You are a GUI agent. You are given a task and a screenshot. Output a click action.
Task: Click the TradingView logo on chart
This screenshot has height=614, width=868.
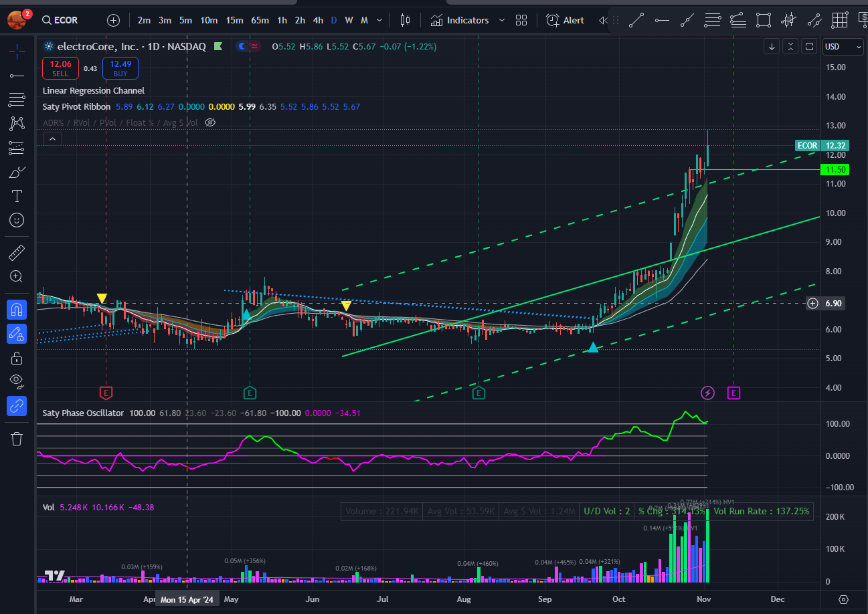pyautogui.click(x=54, y=575)
